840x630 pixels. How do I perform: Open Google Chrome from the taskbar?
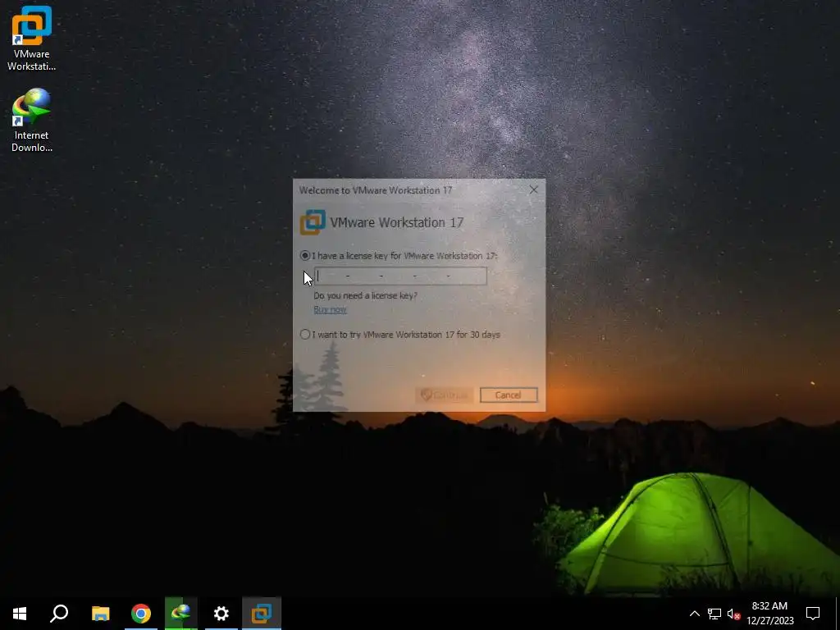click(x=141, y=614)
